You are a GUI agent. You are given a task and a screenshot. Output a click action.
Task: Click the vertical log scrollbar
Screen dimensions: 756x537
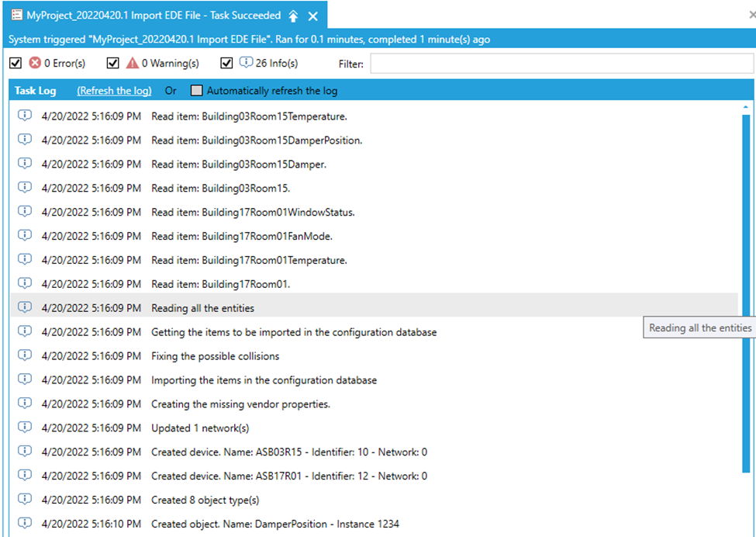pos(746,295)
